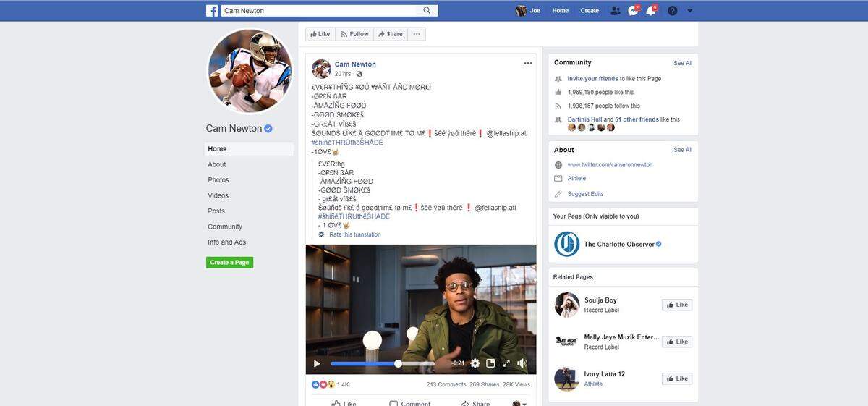Click the Create a Page button
The height and width of the screenshot is (406, 868).
pos(230,263)
